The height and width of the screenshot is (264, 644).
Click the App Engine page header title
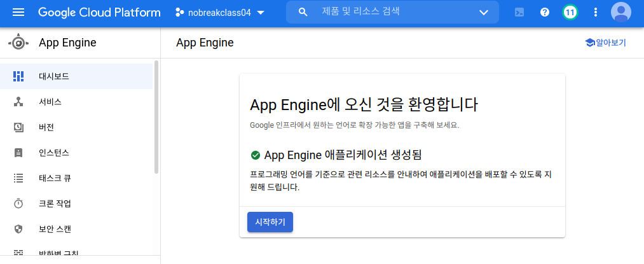pos(205,43)
